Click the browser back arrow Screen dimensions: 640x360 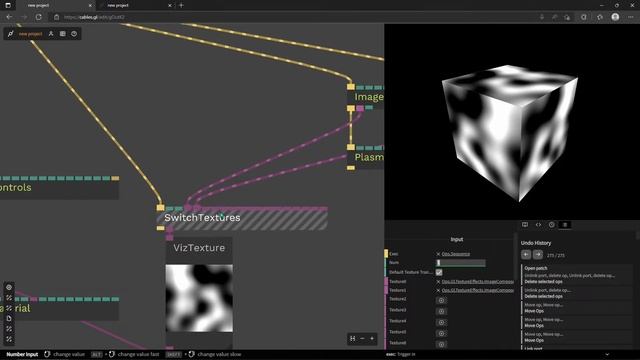click(9, 17)
